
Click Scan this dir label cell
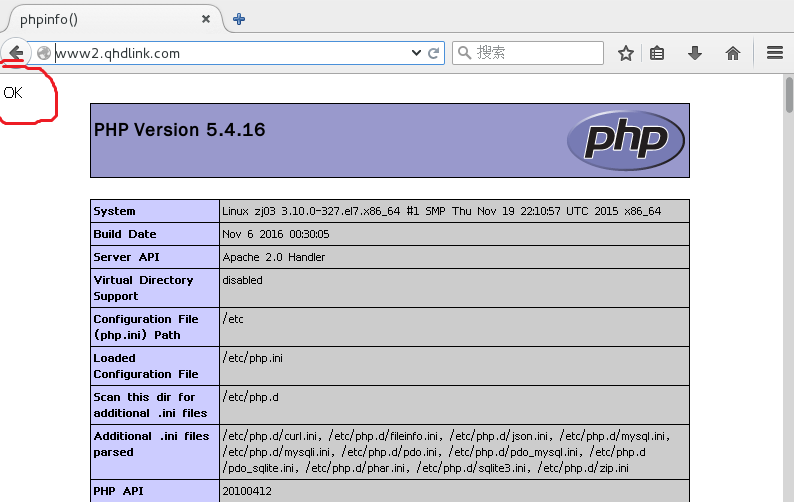(x=154, y=405)
